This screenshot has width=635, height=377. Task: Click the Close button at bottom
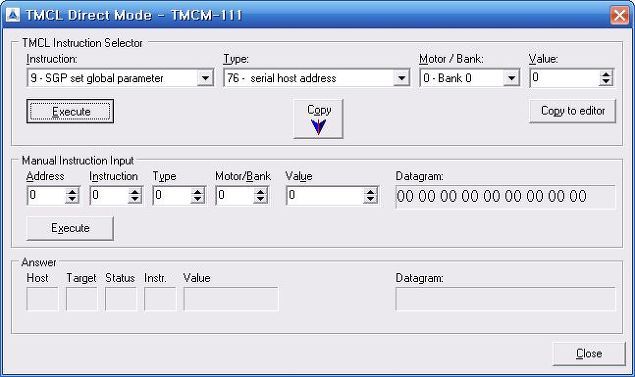pos(589,354)
